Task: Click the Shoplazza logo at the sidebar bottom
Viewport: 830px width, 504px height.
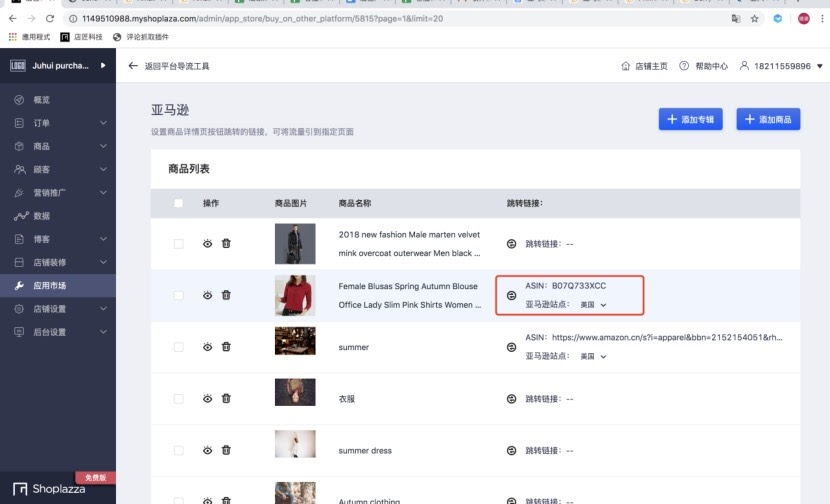Action: (49, 489)
